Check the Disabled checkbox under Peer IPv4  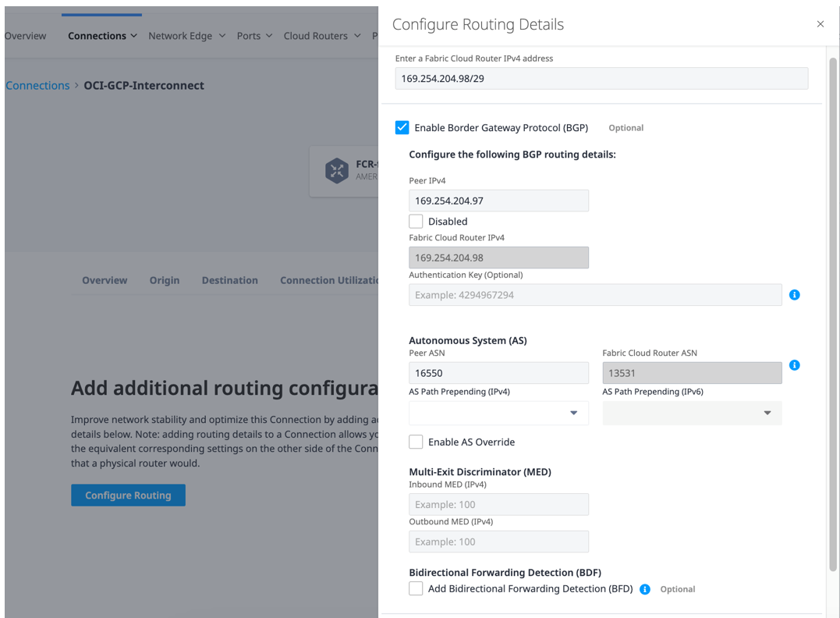tap(416, 222)
